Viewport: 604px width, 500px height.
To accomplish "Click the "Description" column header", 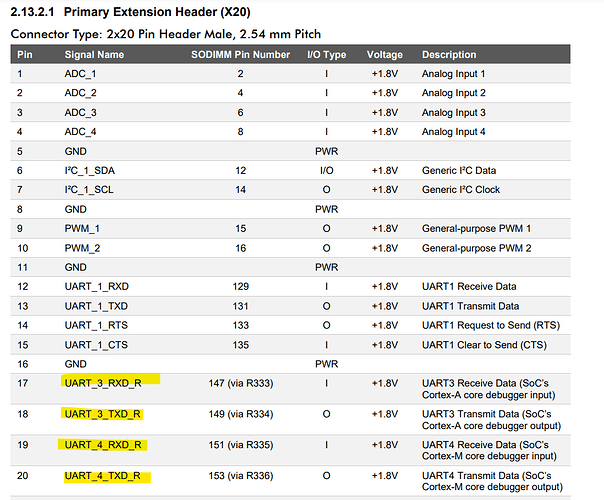I will pos(449,54).
